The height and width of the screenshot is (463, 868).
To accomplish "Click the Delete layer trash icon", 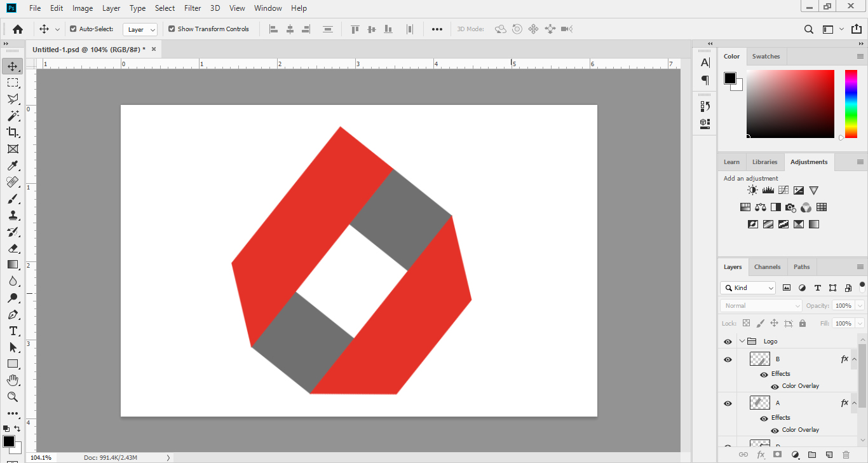I will 846,455.
